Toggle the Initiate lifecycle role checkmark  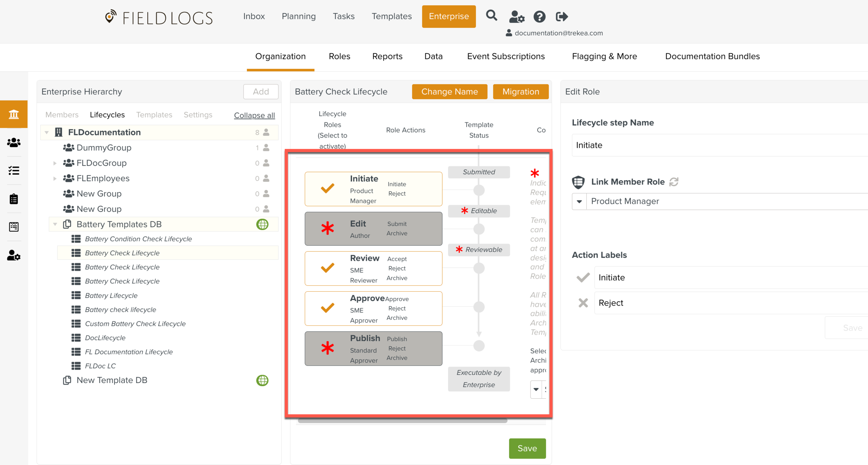(327, 189)
